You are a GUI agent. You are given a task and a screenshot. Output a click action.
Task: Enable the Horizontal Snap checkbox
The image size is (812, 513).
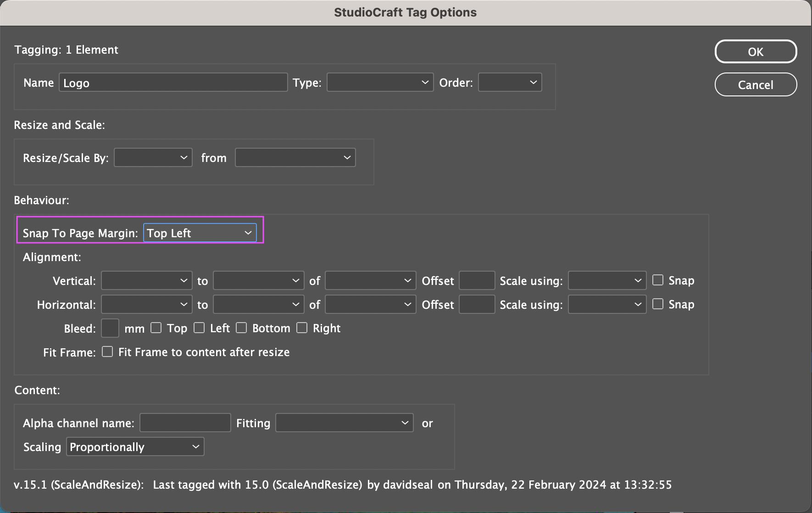[x=658, y=304]
